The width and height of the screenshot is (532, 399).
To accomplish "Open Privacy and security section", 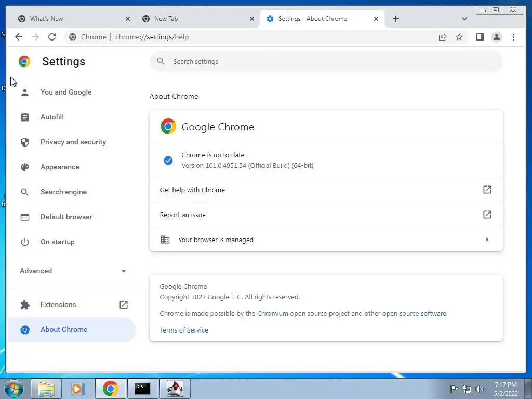I will [72, 142].
